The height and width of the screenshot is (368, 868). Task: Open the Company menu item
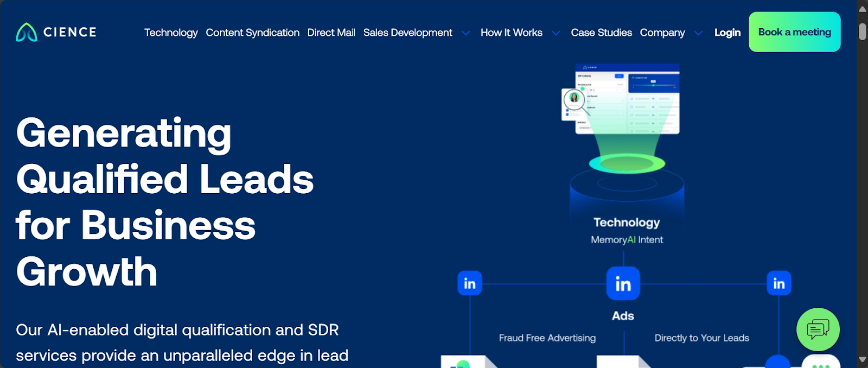coord(662,33)
